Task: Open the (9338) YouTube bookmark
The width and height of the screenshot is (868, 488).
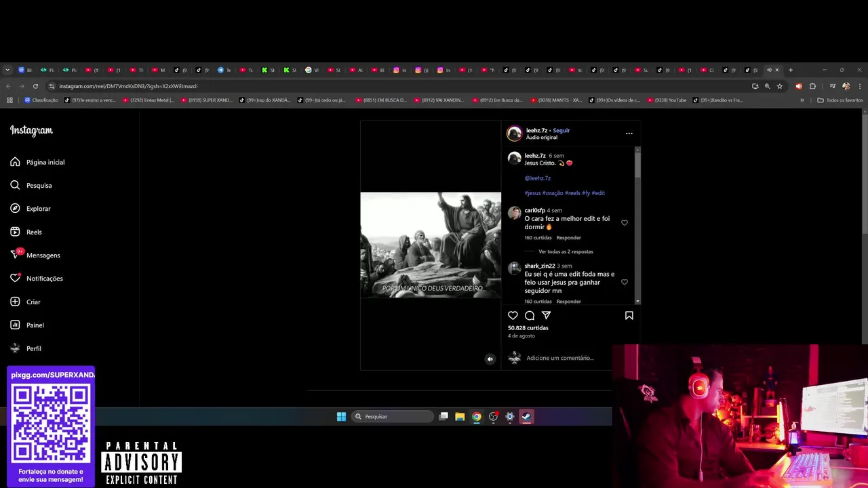Action: click(667, 100)
